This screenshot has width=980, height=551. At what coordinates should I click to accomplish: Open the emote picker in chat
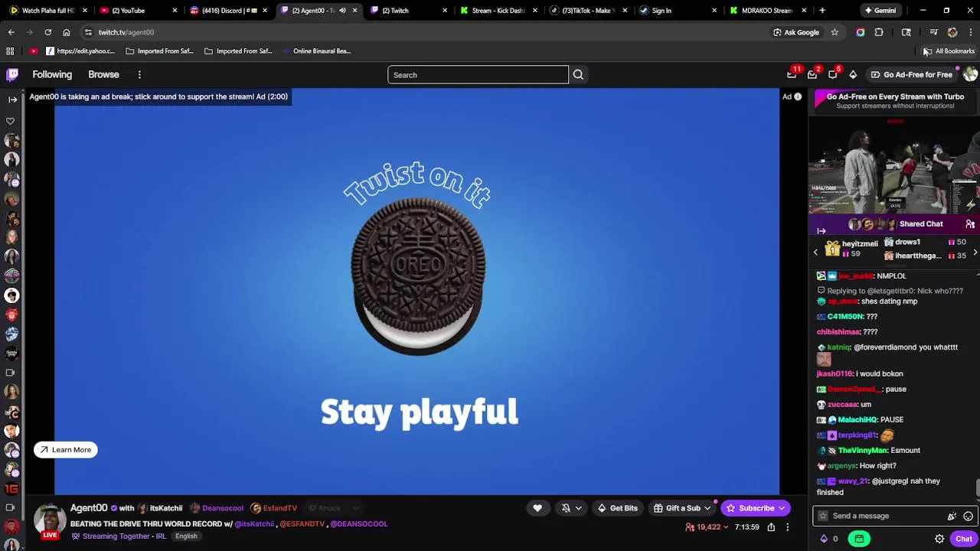point(968,516)
